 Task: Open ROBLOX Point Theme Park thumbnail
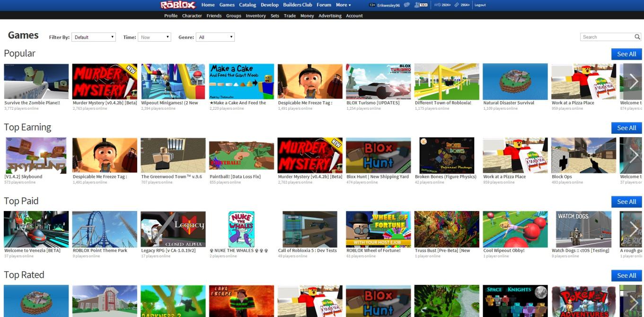105,229
